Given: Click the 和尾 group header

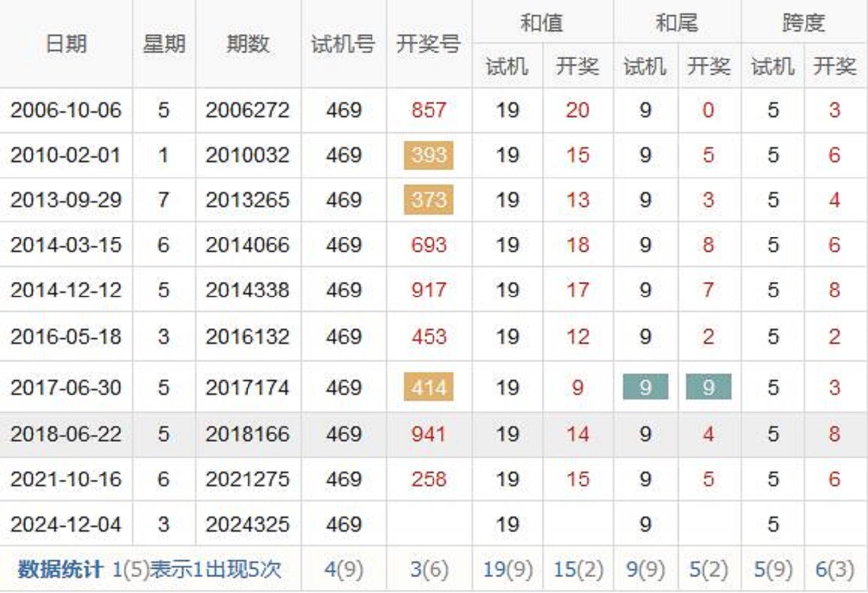Looking at the screenshot, I should click(677, 23).
